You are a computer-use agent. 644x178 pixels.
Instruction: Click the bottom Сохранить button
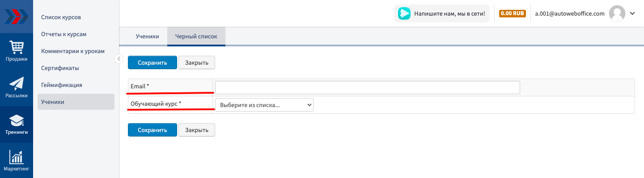[x=153, y=130]
